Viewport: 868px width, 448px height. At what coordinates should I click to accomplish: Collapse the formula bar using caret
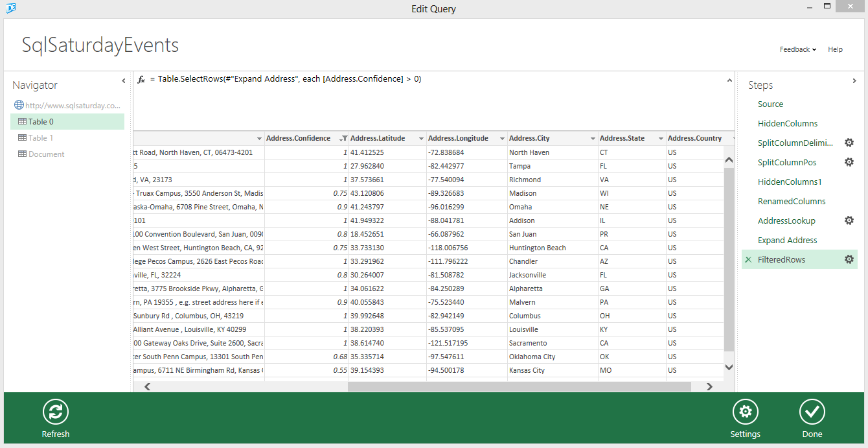click(729, 80)
